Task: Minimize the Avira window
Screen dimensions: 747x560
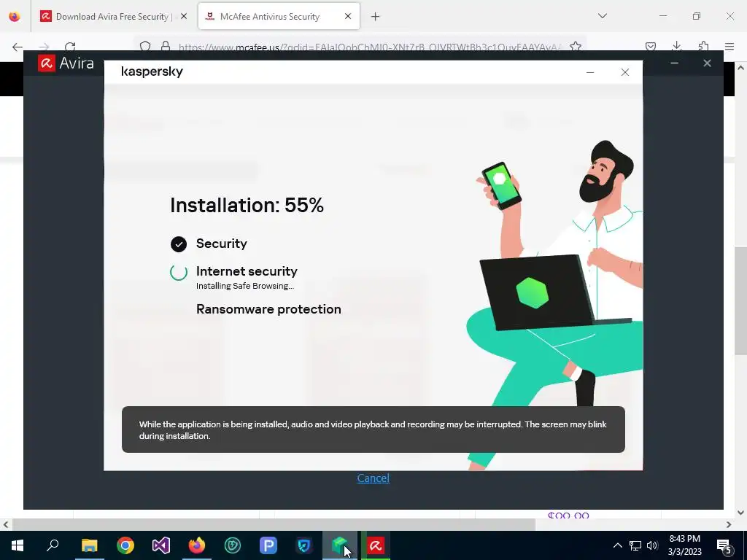Action: pos(674,63)
